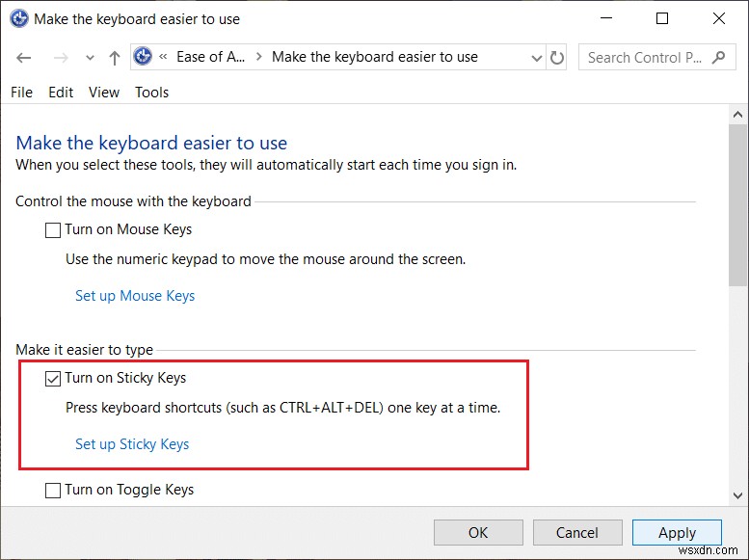
Task: Enable the Turn on Mouse Keys checkbox
Action: pos(53,230)
